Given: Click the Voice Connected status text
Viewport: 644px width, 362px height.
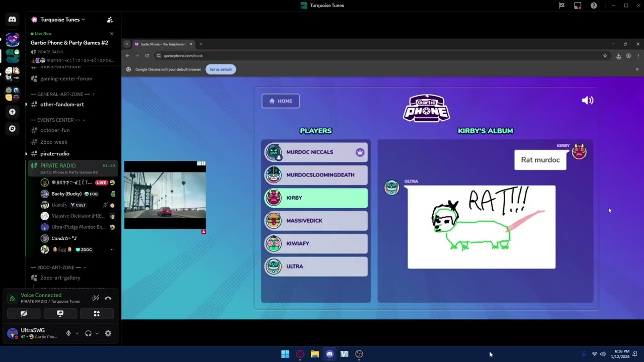Looking at the screenshot, I should (41, 295).
